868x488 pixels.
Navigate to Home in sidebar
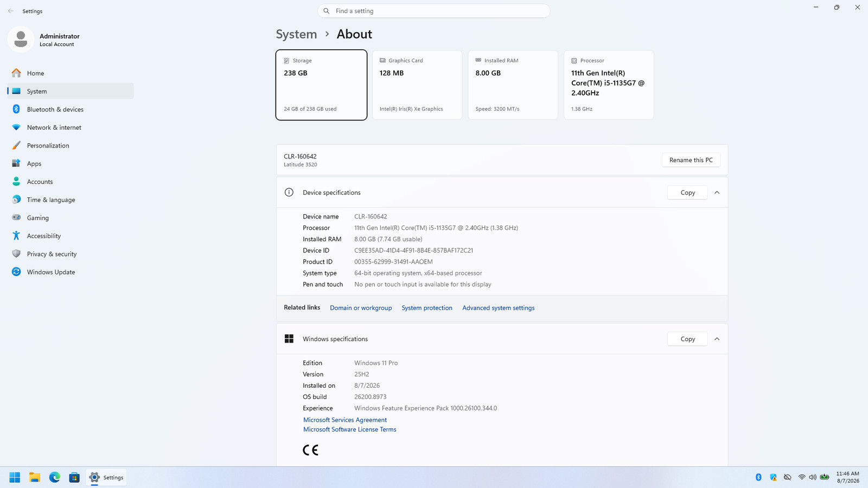(x=71, y=73)
